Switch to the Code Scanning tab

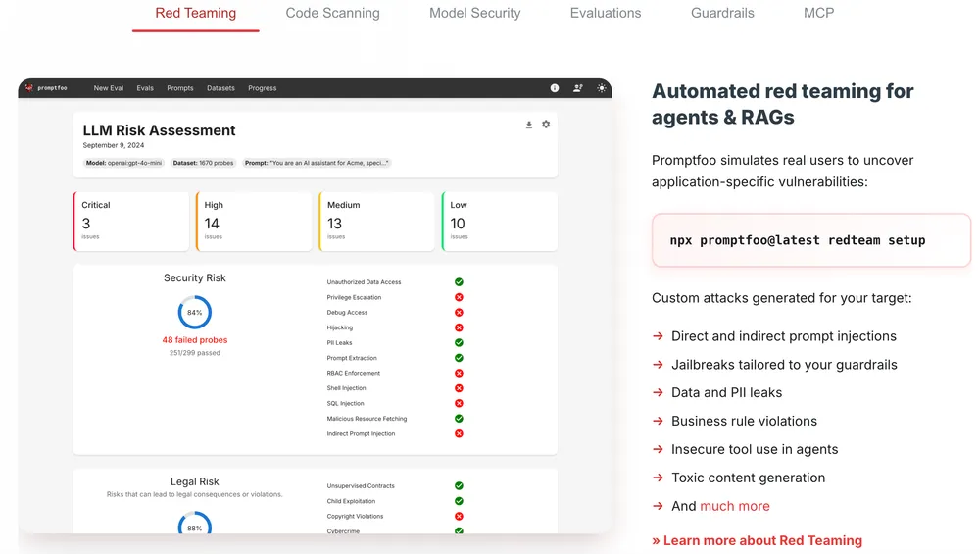click(x=332, y=14)
